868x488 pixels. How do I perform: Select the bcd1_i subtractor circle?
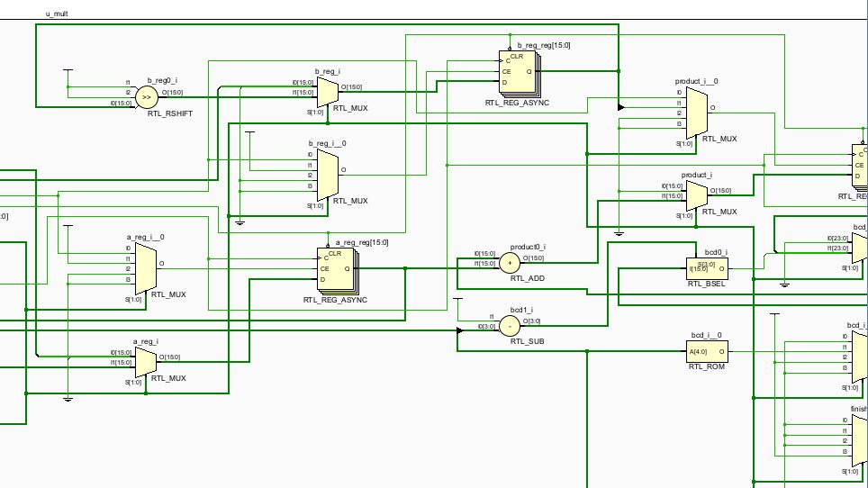click(510, 327)
